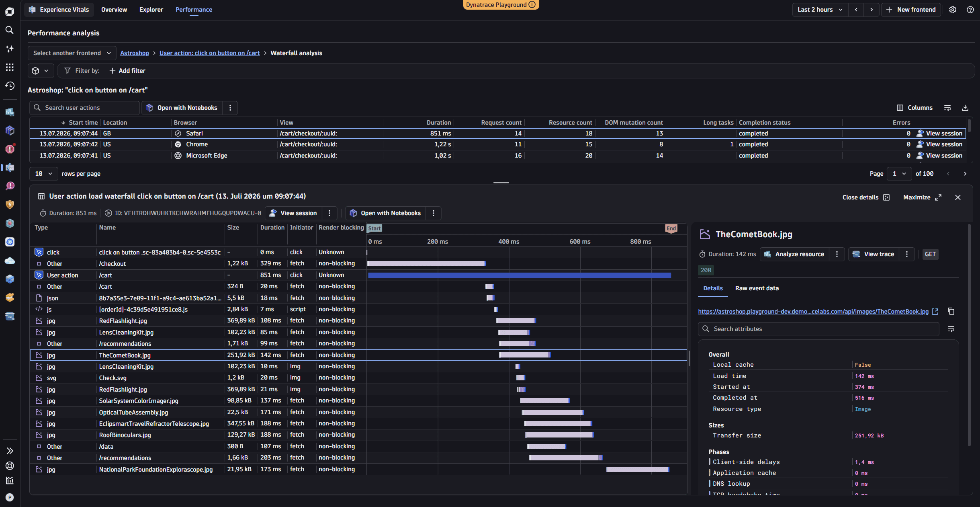Switch to Overview tab
980x507 pixels.
[x=114, y=10]
